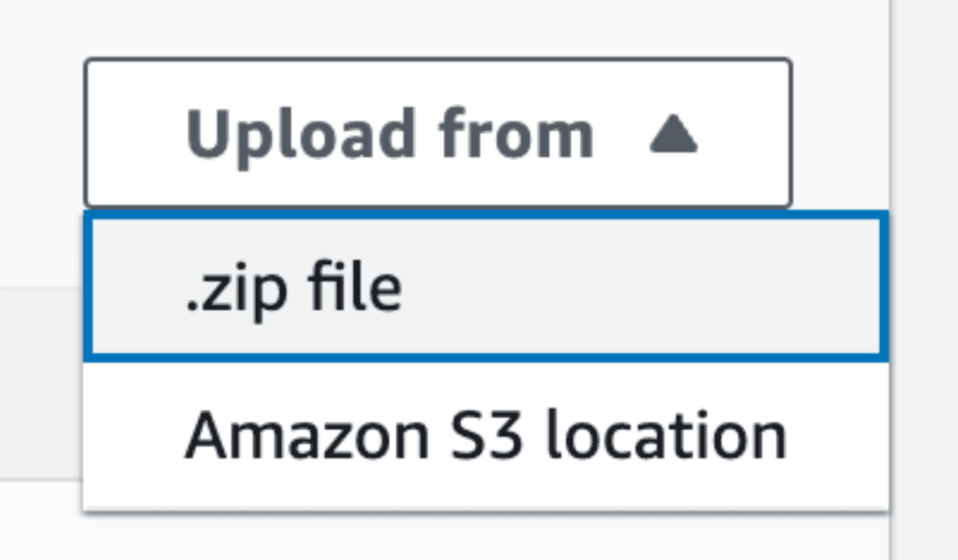Hit the dark arrow icon in the button
This screenshot has height=560, width=958.
673,135
